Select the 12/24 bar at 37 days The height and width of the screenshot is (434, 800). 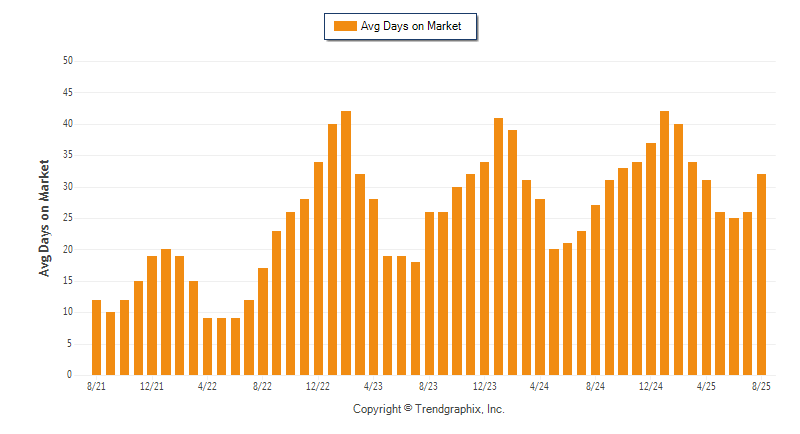(x=651, y=259)
